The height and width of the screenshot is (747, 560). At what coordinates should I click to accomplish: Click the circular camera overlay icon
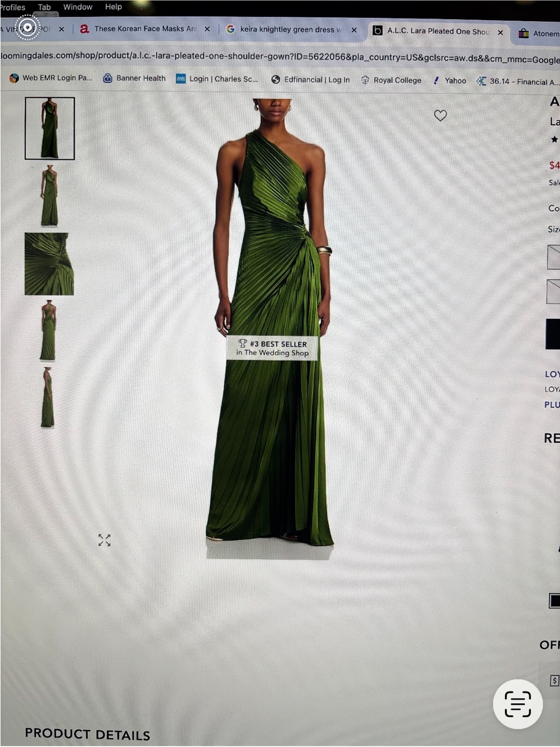tap(27, 27)
